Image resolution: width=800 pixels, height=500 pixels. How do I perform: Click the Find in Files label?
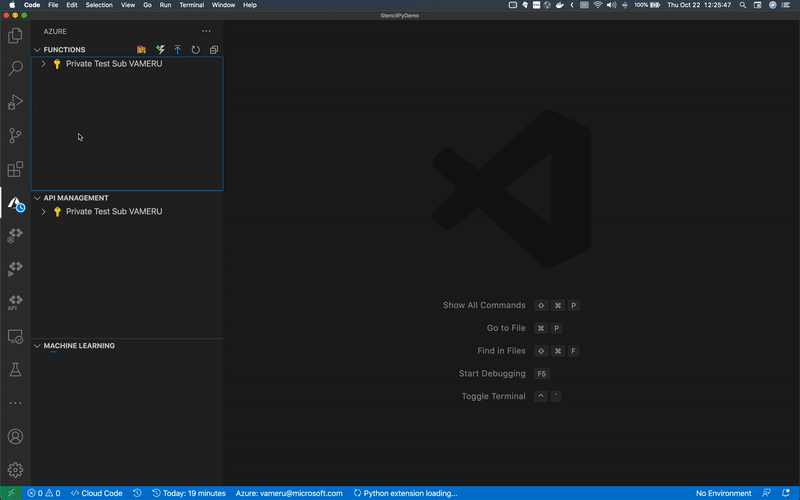point(502,351)
